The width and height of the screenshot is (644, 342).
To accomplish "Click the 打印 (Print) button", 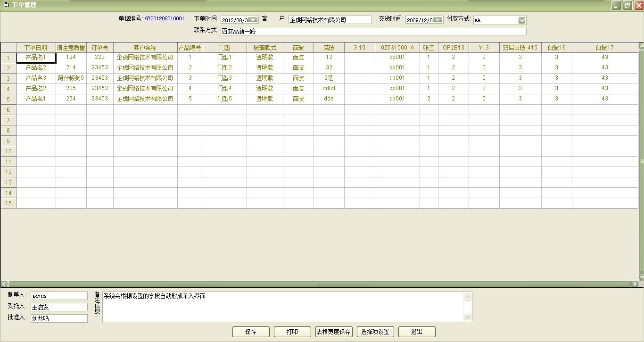I will pos(292,332).
